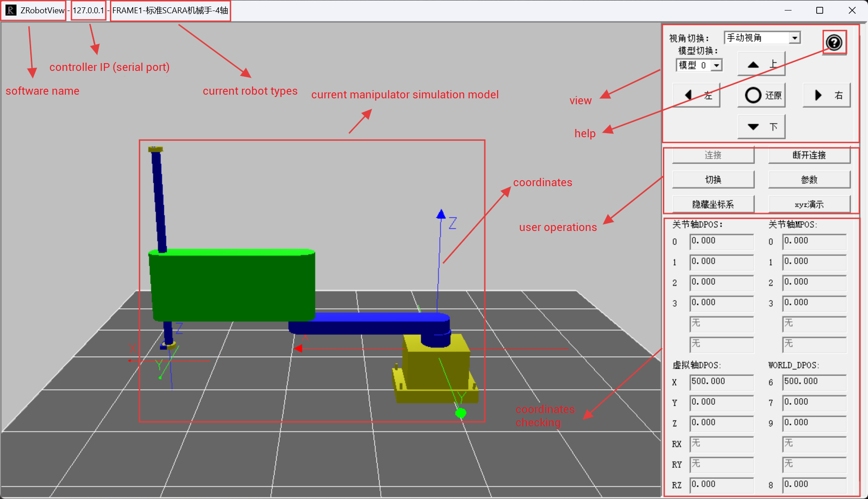Viewport: 868px width, 499px height.
Task: Click the X virtual axis DPOS field showing 500.000
Action: [x=721, y=382]
